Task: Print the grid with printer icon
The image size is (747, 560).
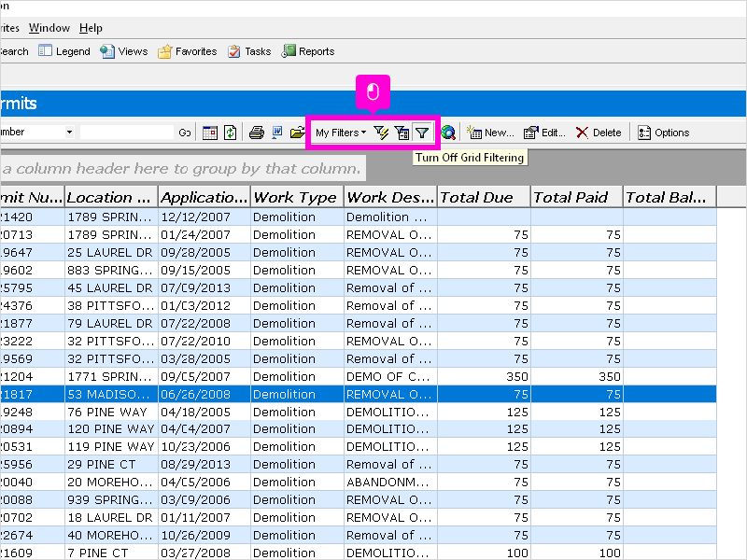Action: tap(256, 133)
